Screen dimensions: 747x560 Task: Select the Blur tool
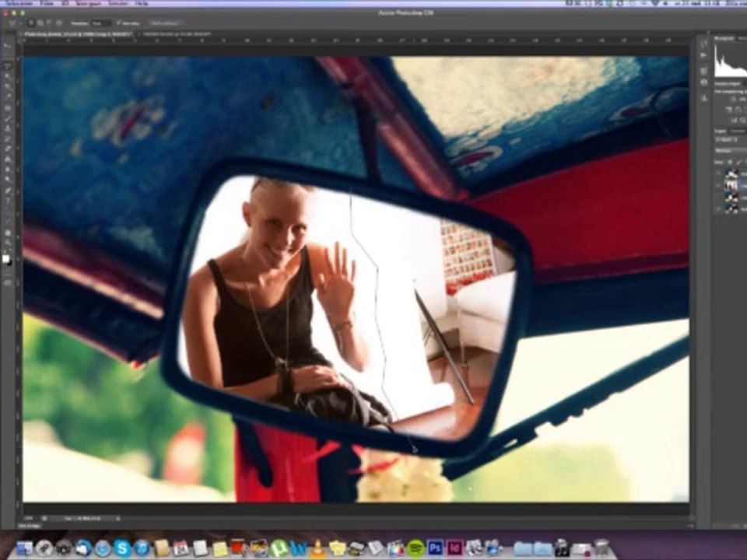(x=8, y=170)
